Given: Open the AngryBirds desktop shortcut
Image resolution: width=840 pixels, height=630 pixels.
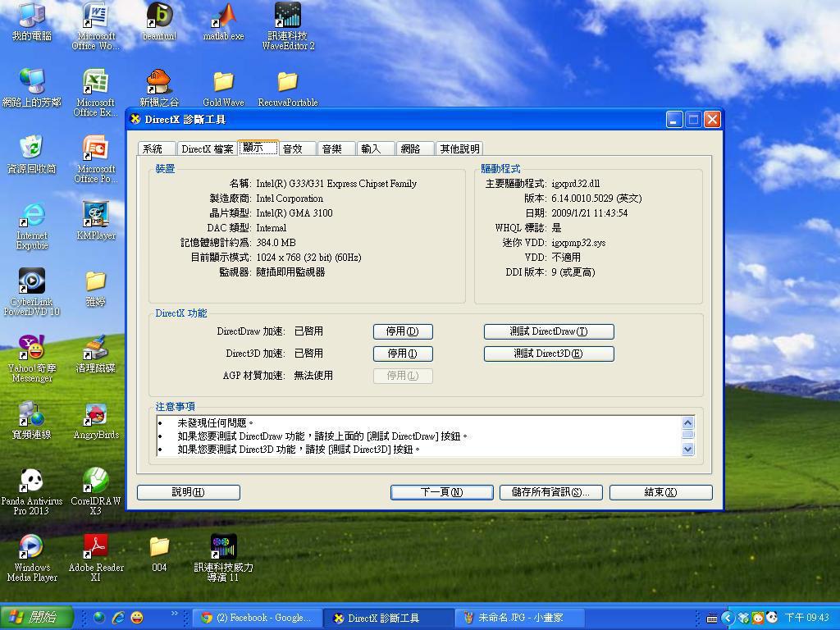Looking at the screenshot, I should pos(96,416).
